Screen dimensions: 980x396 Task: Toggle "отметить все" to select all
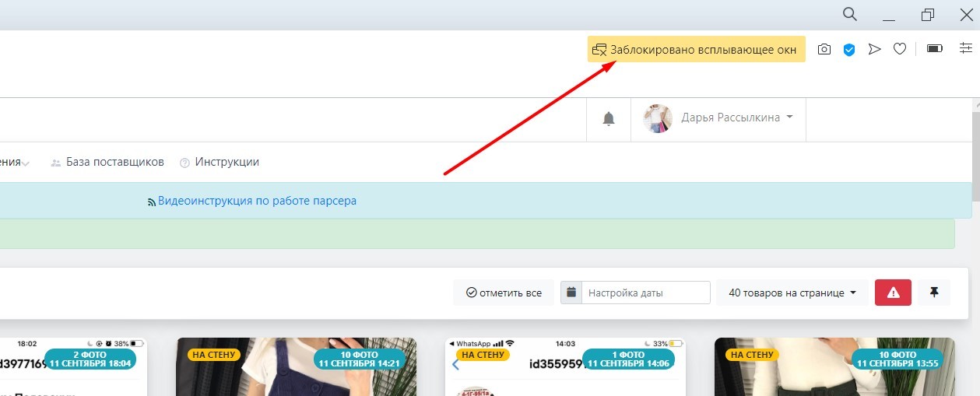(x=504, y=293)
